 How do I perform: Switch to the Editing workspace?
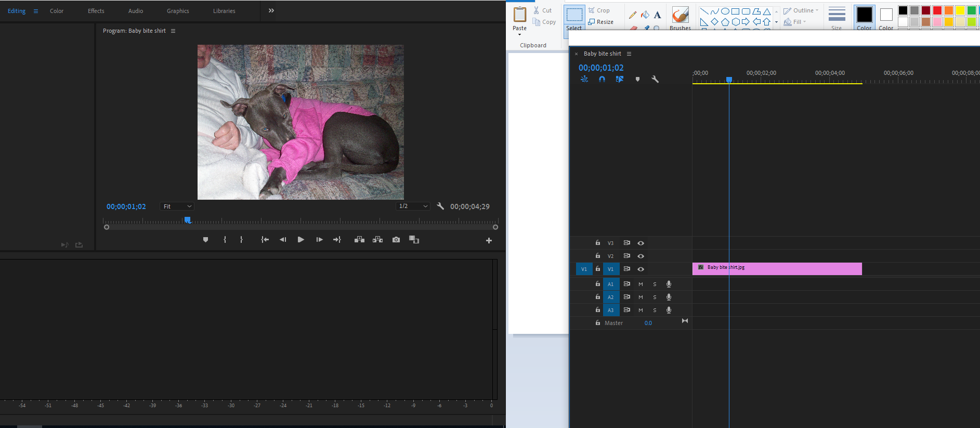(17, 11)
